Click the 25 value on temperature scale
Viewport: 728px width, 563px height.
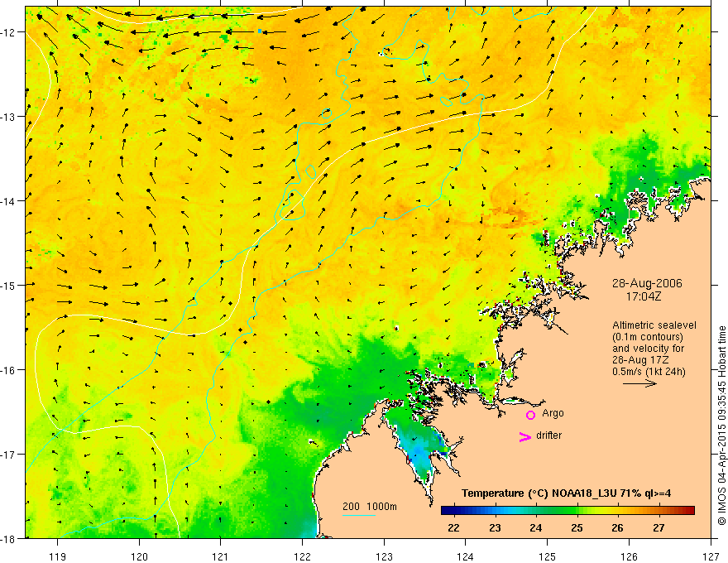(x=577, y=527)
